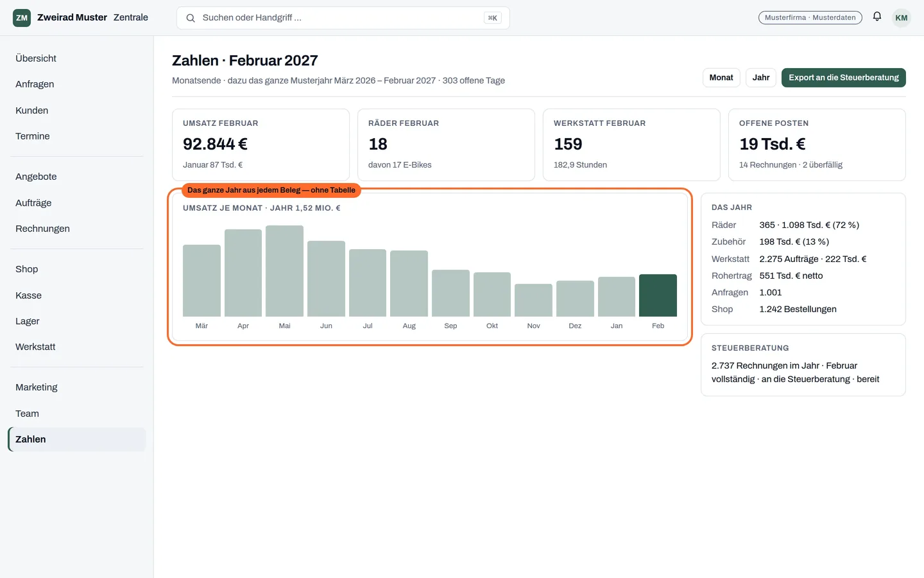The width and height of the screenshot is (924, 578).
Task: Open the Umsatz Februar card
Action: [x=261, y=144]
